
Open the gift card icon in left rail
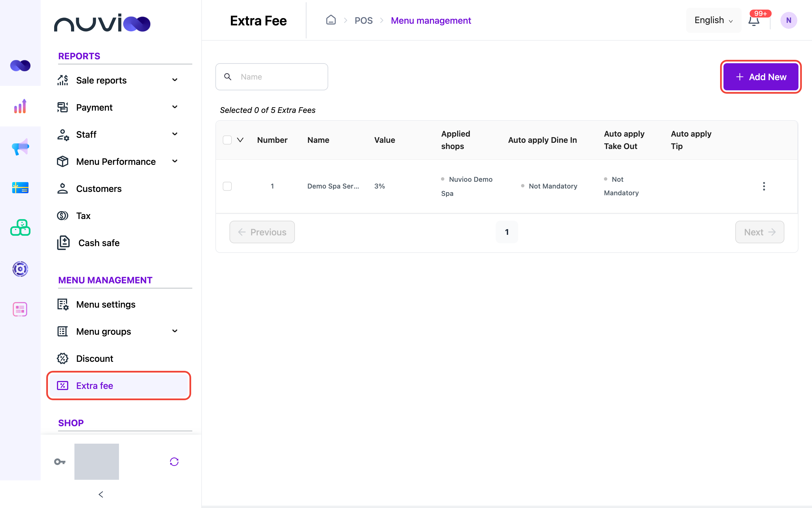tap(20, 187)
